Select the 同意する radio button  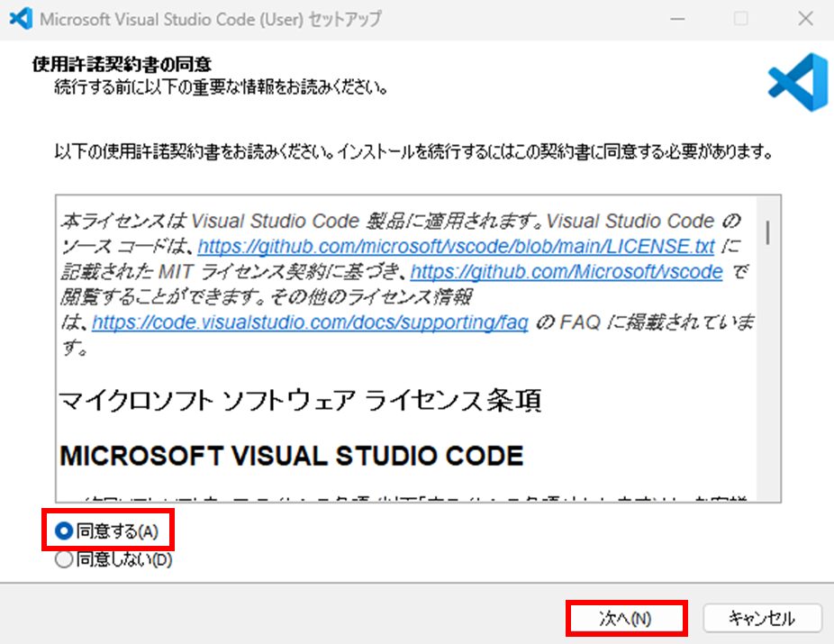click(62, 531)
